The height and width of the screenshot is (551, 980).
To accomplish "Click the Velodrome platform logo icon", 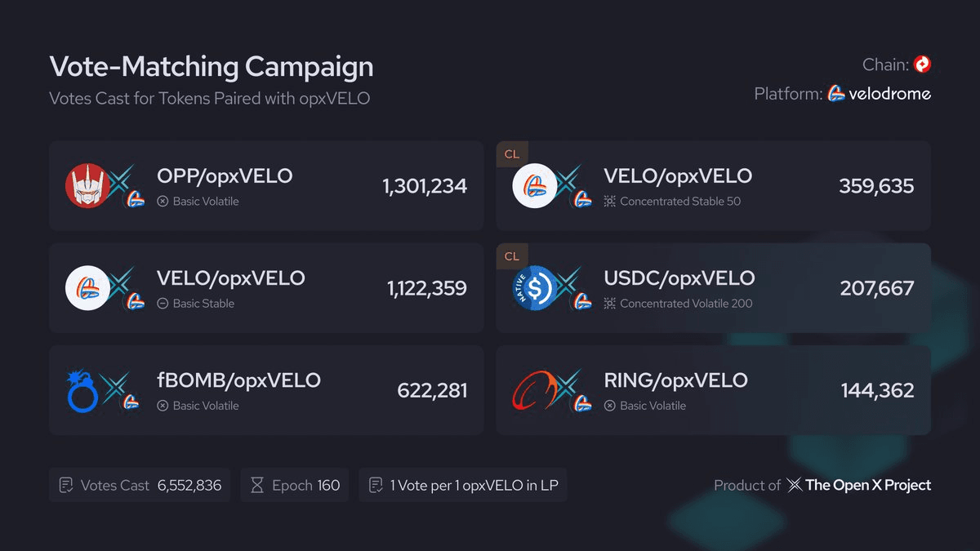I will tap(835, 94).
